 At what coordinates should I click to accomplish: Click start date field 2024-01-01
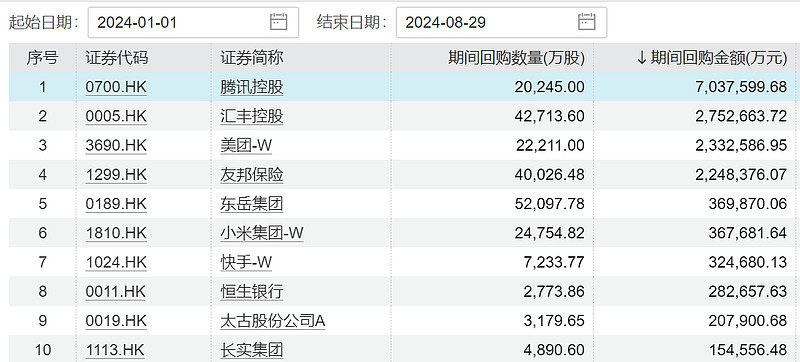pos(193,22)
